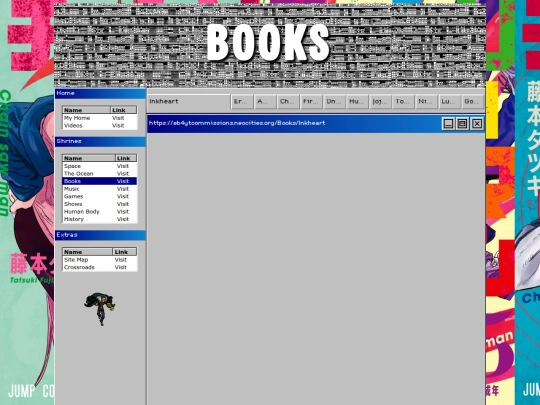This screenshot has width=540, height=405.
Task: Open the Games shrine row
Action: 100,196
